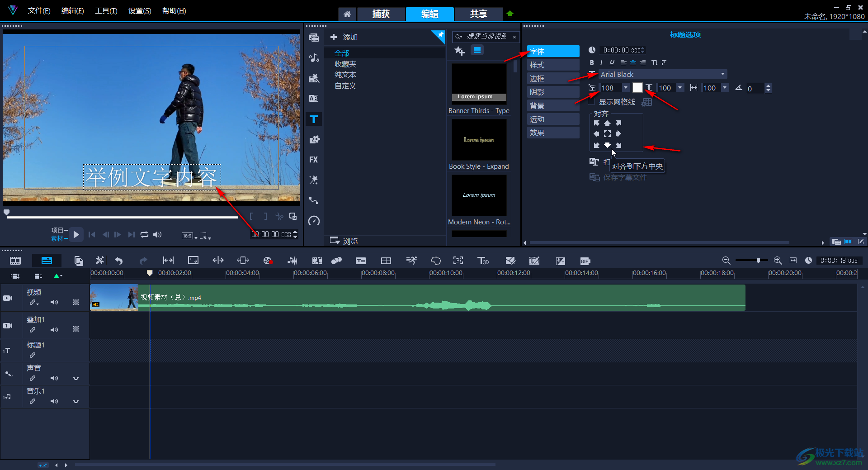Open the line spacing 100 dropdown
Screen dimensions: 868x470
pos(680,88)
